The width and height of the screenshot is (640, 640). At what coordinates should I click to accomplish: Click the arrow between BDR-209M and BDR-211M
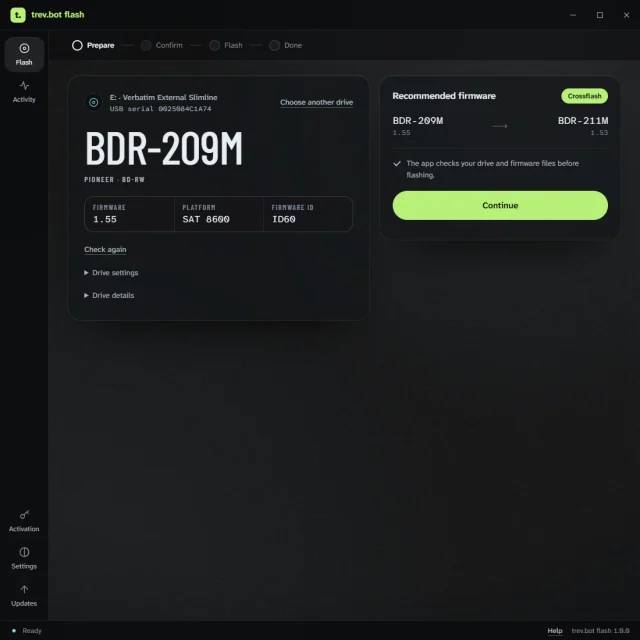500,127
